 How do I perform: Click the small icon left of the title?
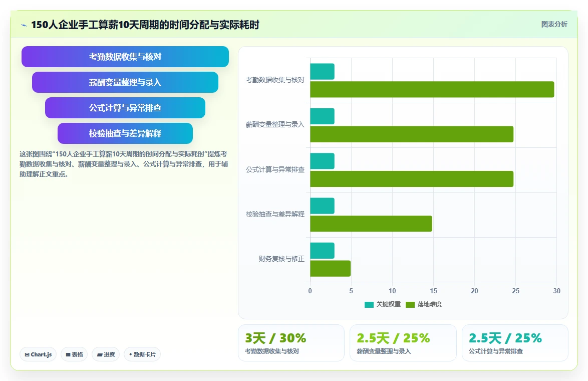tap(24, 25)
